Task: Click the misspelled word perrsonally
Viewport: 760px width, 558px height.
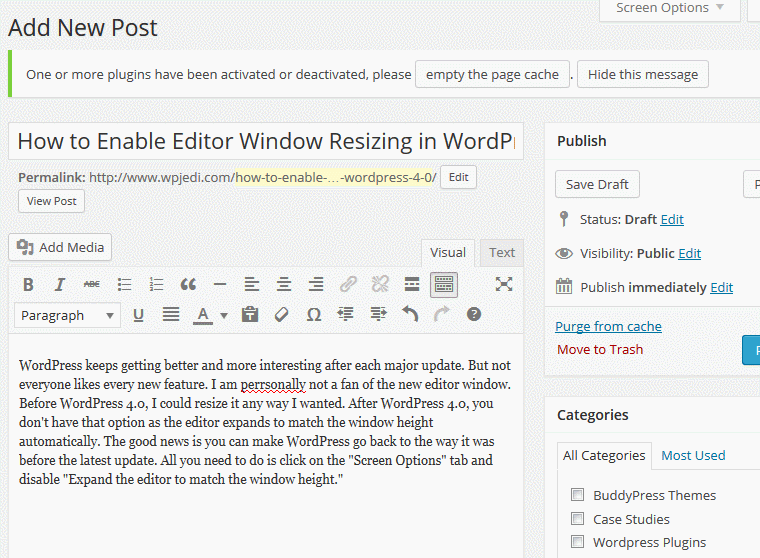Action: click(273, 384)
